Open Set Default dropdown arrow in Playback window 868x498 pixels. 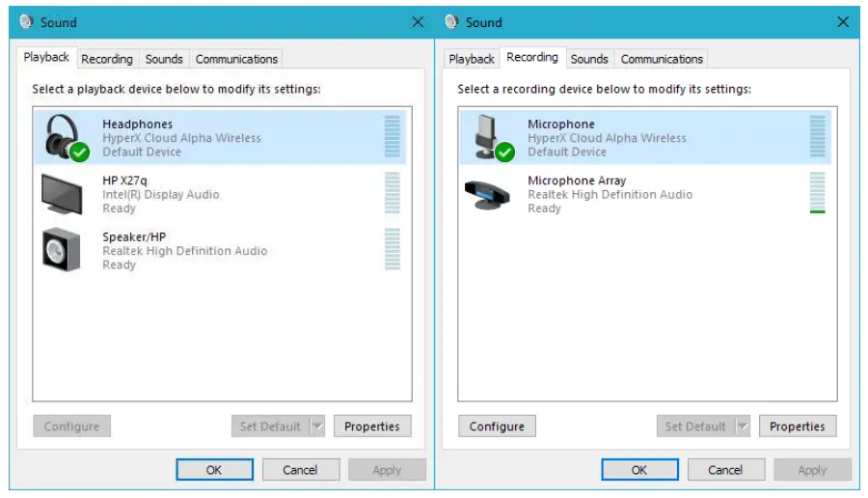point(317,427)
